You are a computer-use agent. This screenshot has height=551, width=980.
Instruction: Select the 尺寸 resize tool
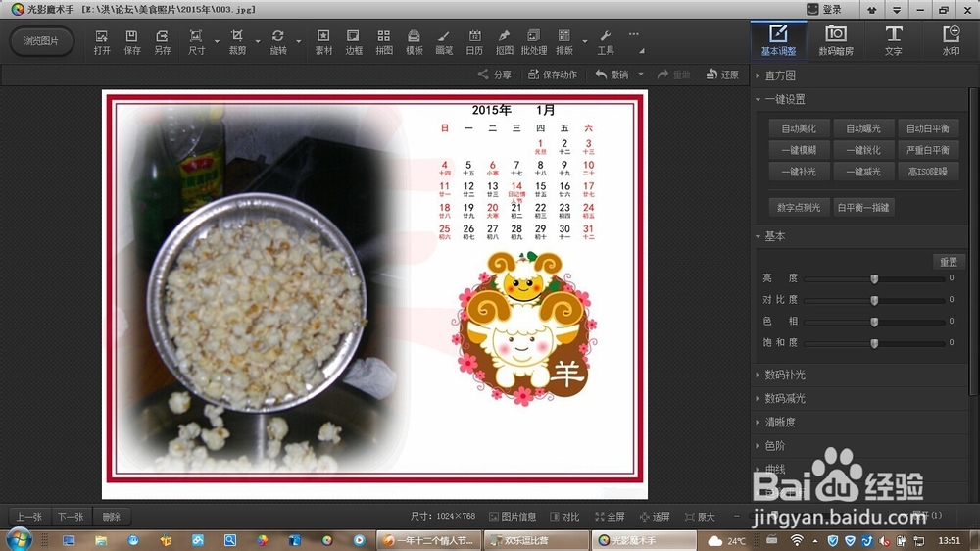[x=196, y=42]
